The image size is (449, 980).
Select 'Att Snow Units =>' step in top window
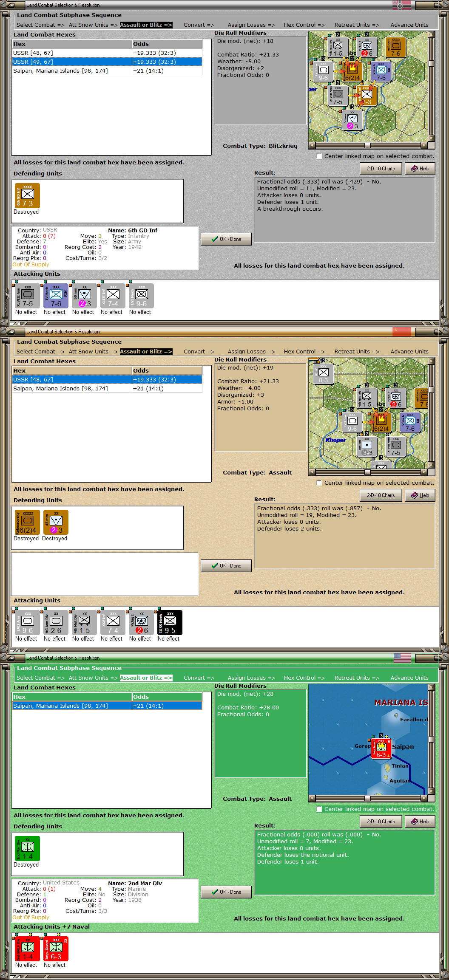(93, 25)
